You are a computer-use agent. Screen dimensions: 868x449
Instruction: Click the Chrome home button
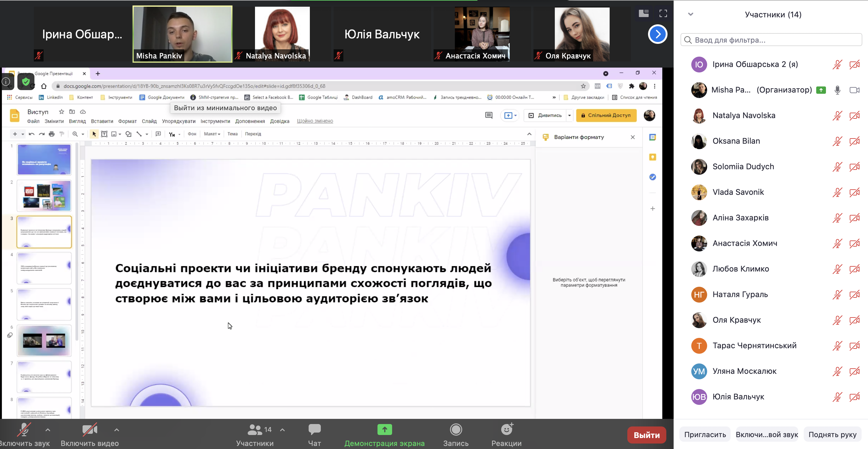44,86
